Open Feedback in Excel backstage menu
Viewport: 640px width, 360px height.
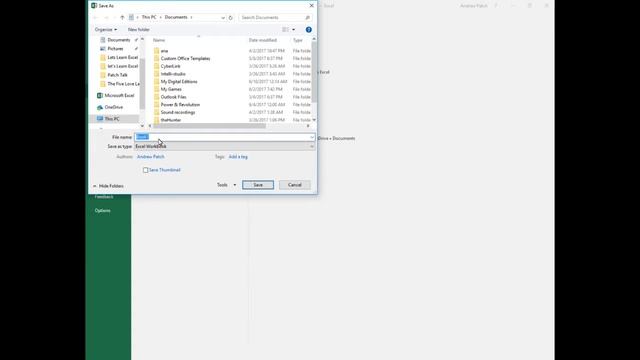[104, 197]
